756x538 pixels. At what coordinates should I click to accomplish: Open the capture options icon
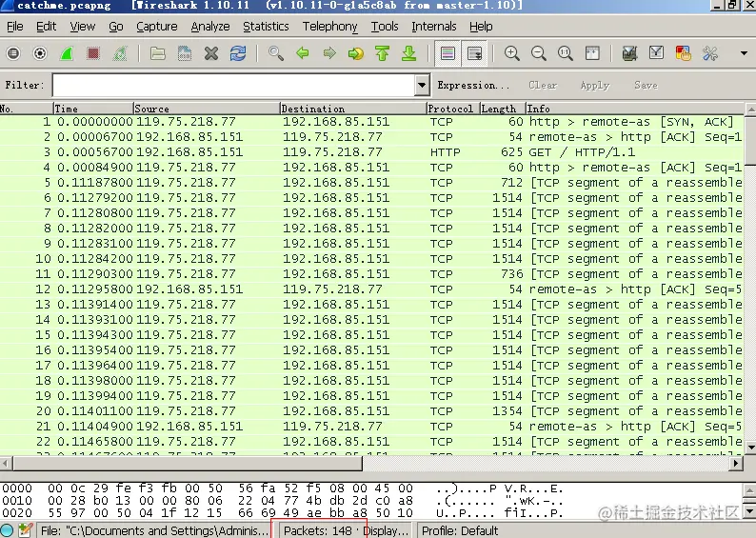pos(40,53)
